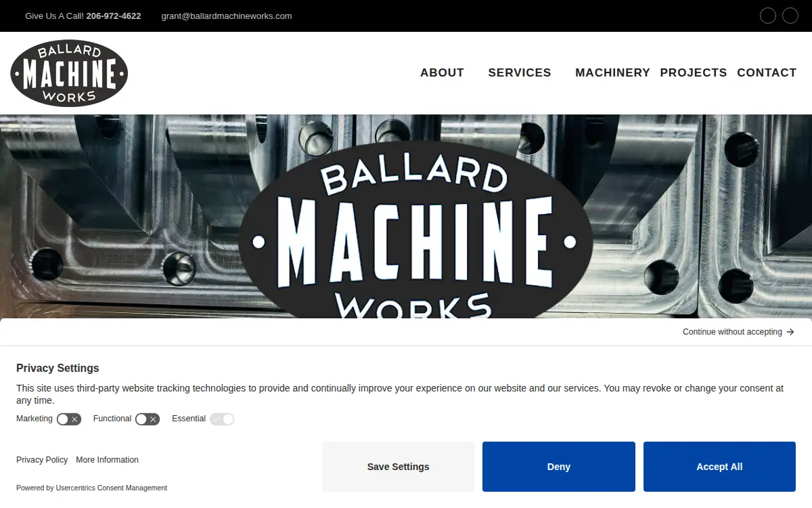Click the Essential consent switch
This screenshot has width=812, height=508.
tap(222, 419)
